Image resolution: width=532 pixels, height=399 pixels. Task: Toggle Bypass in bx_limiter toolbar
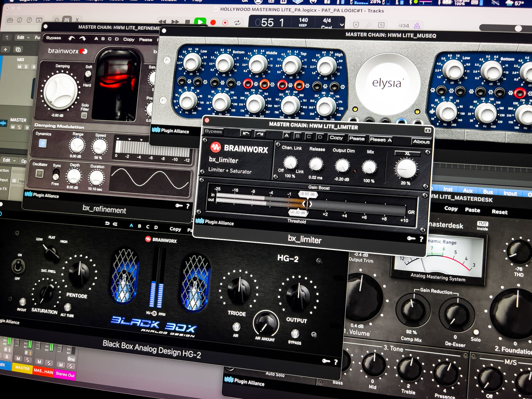click(x=214, y=131)
